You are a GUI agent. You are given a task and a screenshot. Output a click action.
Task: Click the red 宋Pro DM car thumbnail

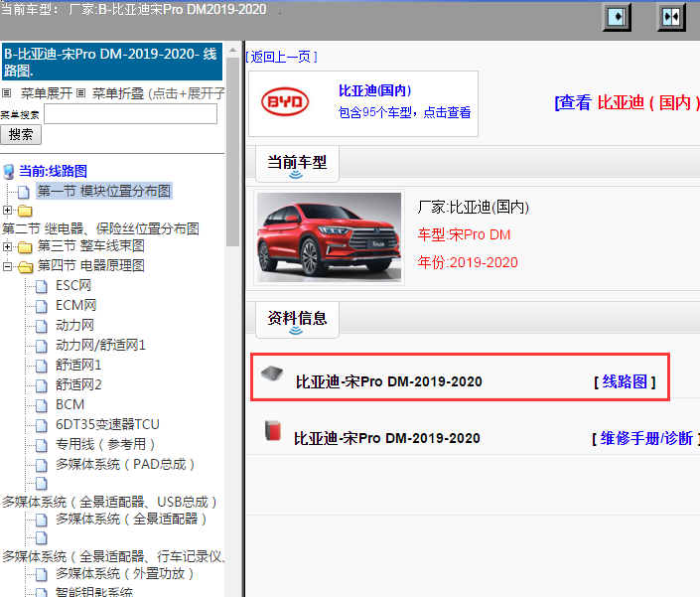coord(330,237)
